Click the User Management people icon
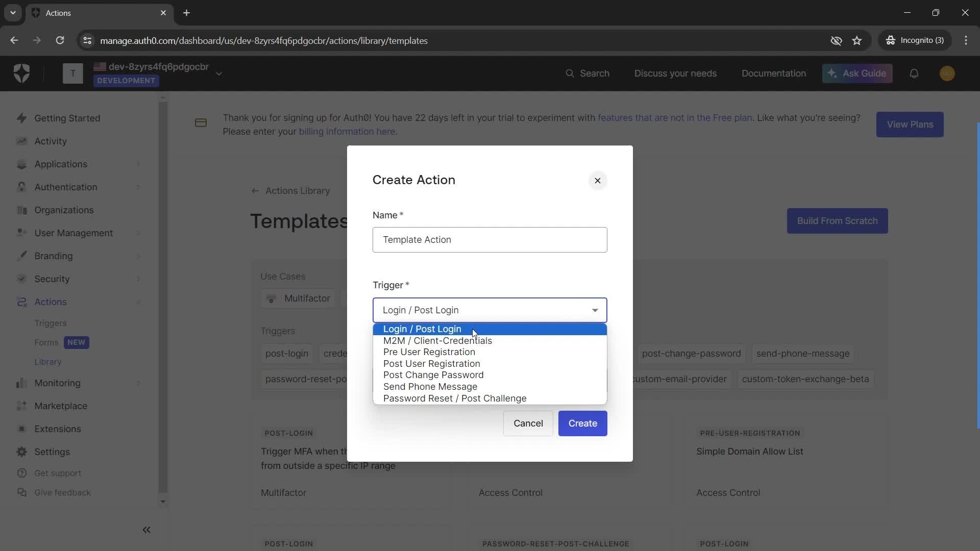Screen dimensions: 980x551 point(21,233)
